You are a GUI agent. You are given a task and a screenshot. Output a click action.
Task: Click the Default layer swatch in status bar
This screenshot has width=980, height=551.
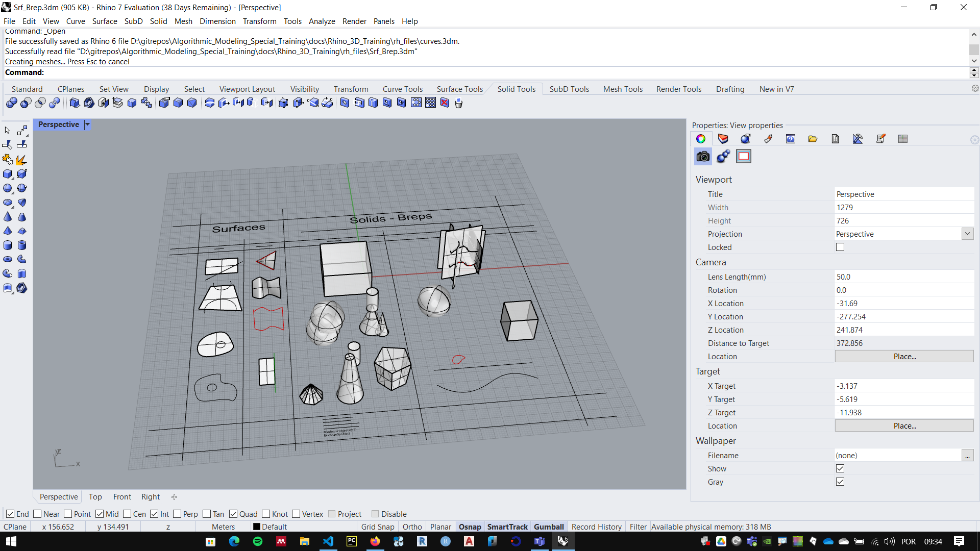click(x=257, y=527)
